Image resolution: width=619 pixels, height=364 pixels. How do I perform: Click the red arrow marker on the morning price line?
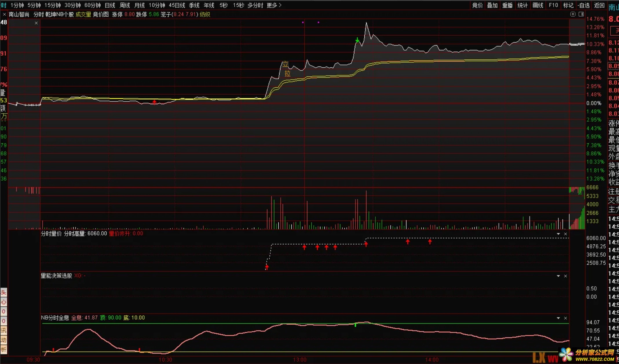click(154, 102)
